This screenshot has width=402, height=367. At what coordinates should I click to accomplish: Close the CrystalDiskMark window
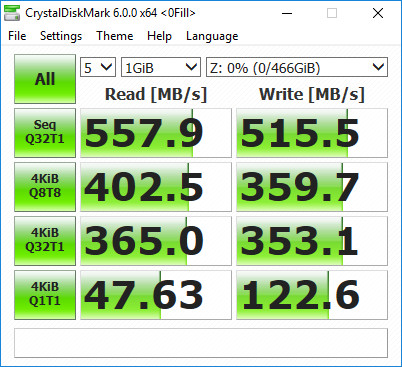378,13
